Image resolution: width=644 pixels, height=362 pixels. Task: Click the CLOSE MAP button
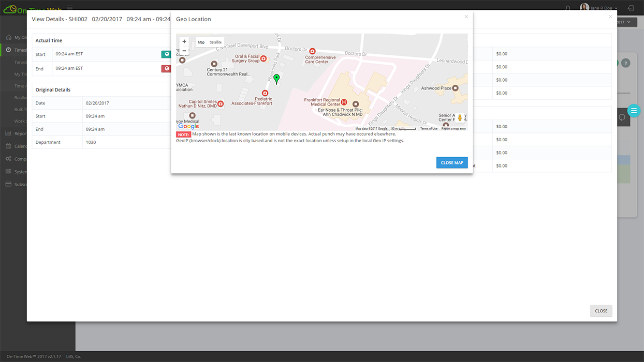click(451, 162)
